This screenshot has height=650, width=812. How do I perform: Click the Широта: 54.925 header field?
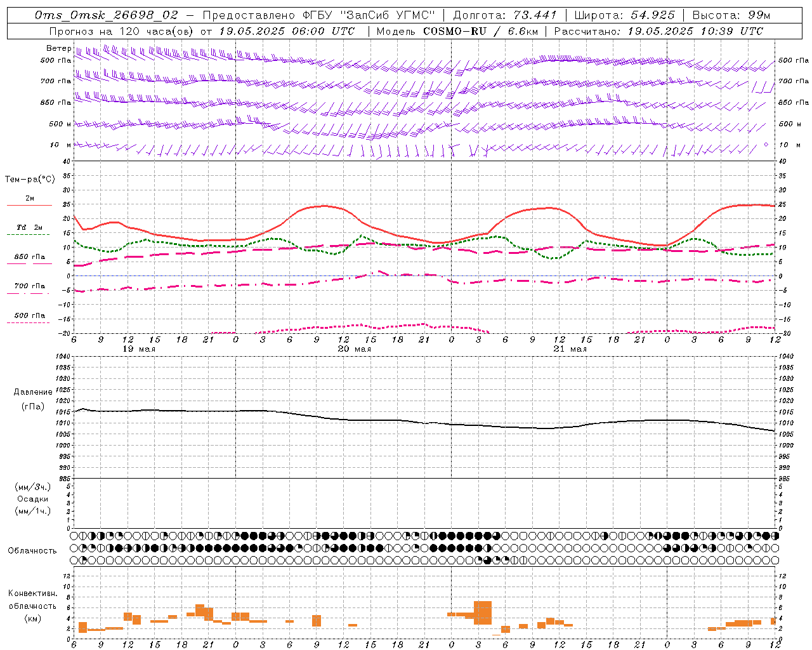pos(624,15)
